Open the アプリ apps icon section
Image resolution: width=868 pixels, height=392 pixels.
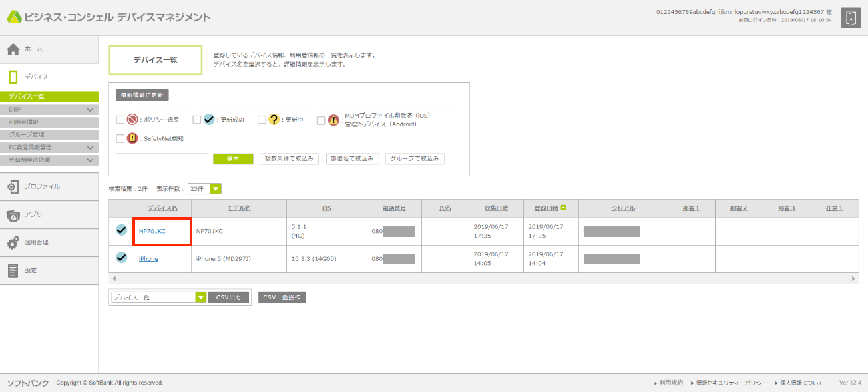pyautogui.click(x=13, y=215)
